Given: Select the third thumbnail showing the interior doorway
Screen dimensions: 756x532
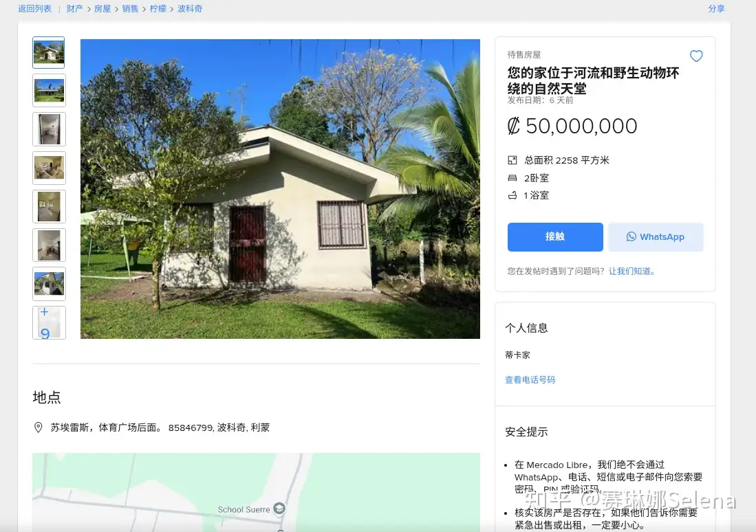Looking at the screenshot, I should [49, 129].
